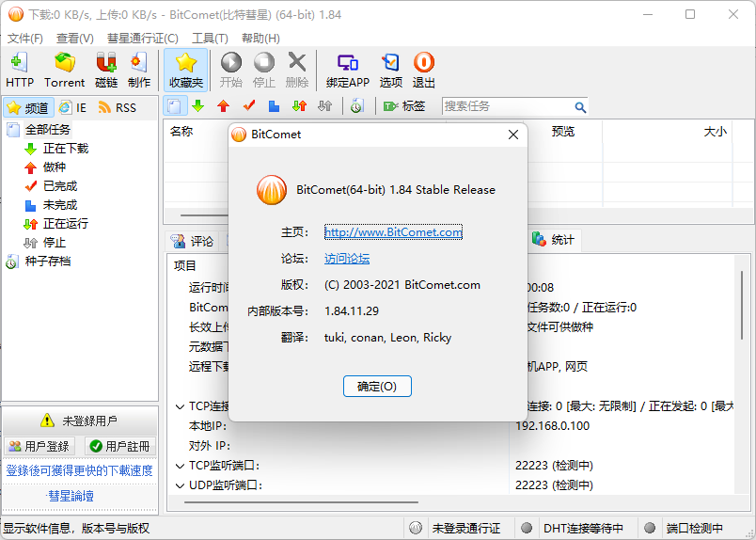Add a magnet link (磁链)

[106, 70]
